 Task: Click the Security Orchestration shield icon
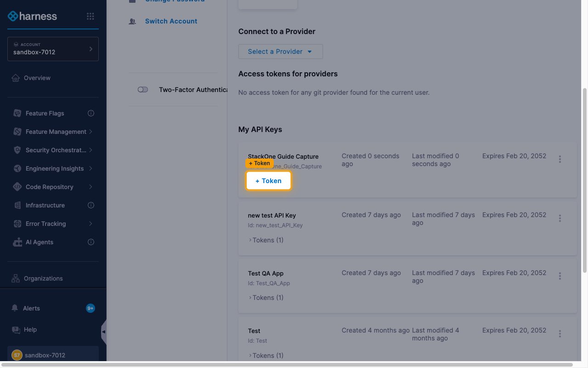17,150
